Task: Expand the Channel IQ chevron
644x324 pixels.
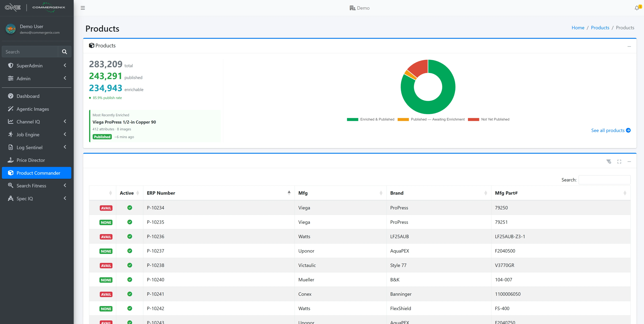Action: click(x=65, y=121)
